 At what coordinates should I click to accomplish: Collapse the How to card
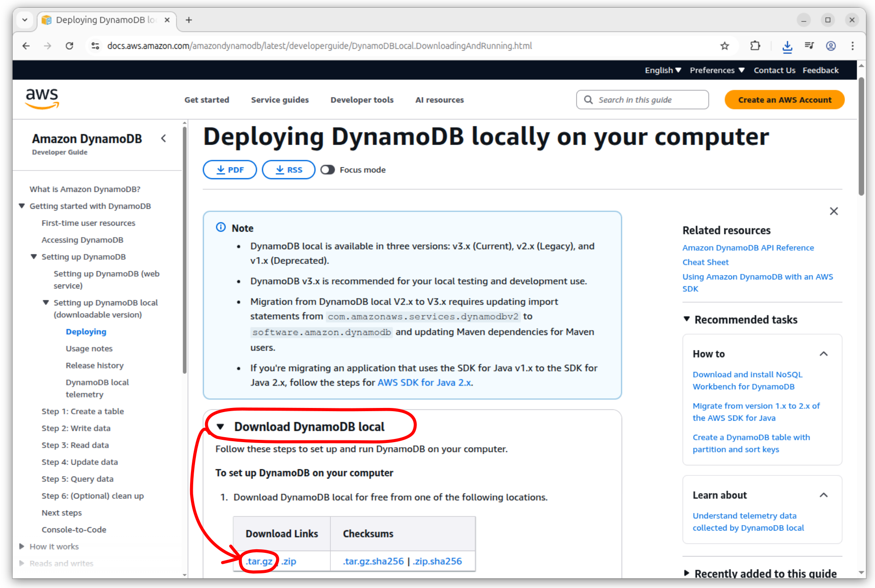[x=824, y=354]
